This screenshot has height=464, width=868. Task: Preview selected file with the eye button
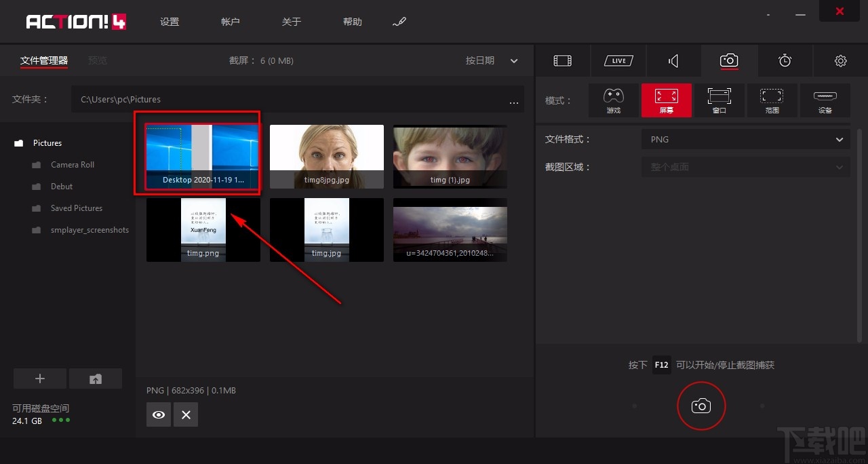(x=159, y=414)
